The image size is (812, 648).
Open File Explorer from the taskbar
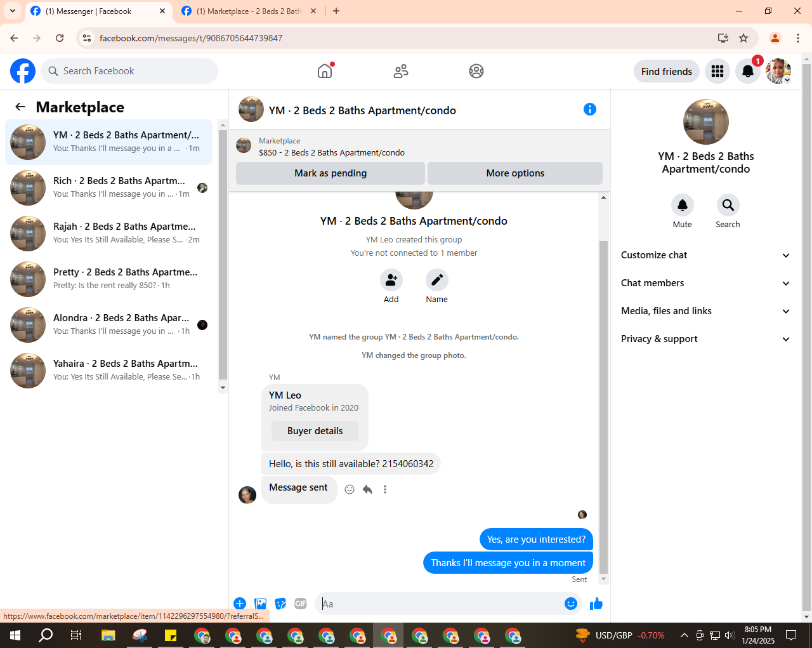(x=108, y=635)
